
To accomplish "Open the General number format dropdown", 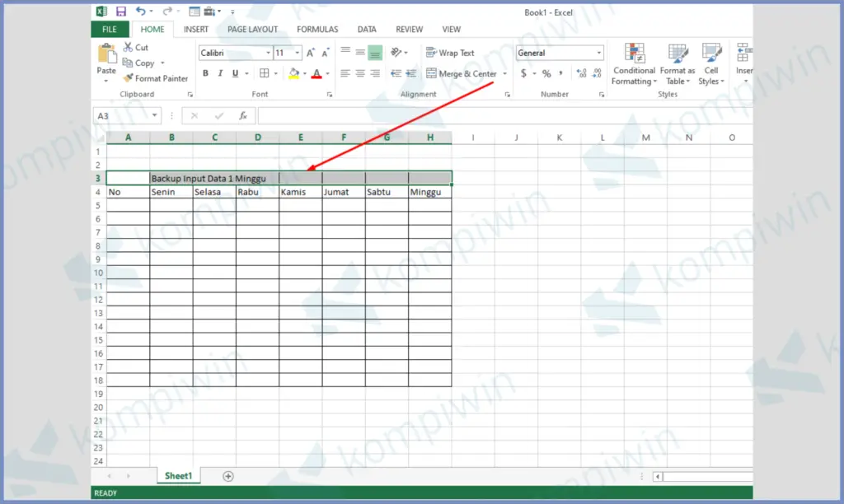I will pyautogui.click(x=598, y=52).
